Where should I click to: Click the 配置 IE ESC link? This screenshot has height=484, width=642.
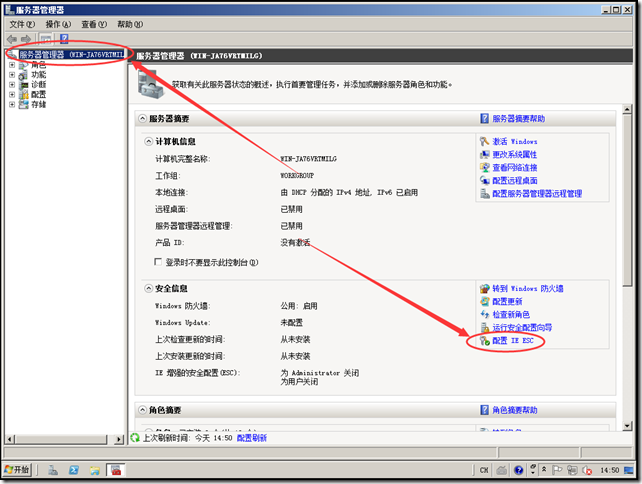click(x=513, y=340)
